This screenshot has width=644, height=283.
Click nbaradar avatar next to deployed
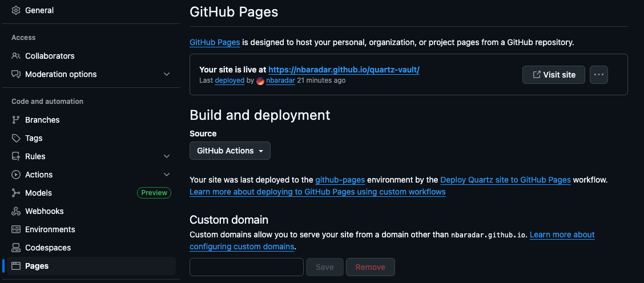point(260,80)
